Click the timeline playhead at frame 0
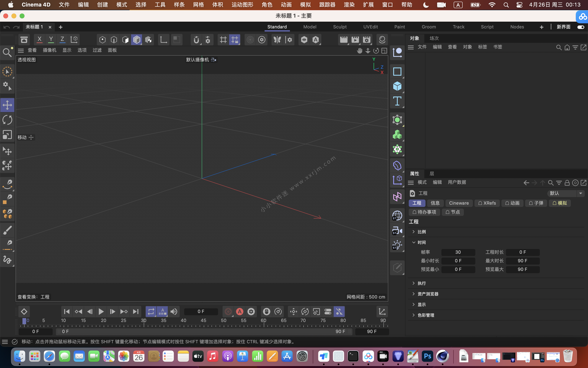Image resolution: width=588 pixels, height=368 pixels. [24, 321]
